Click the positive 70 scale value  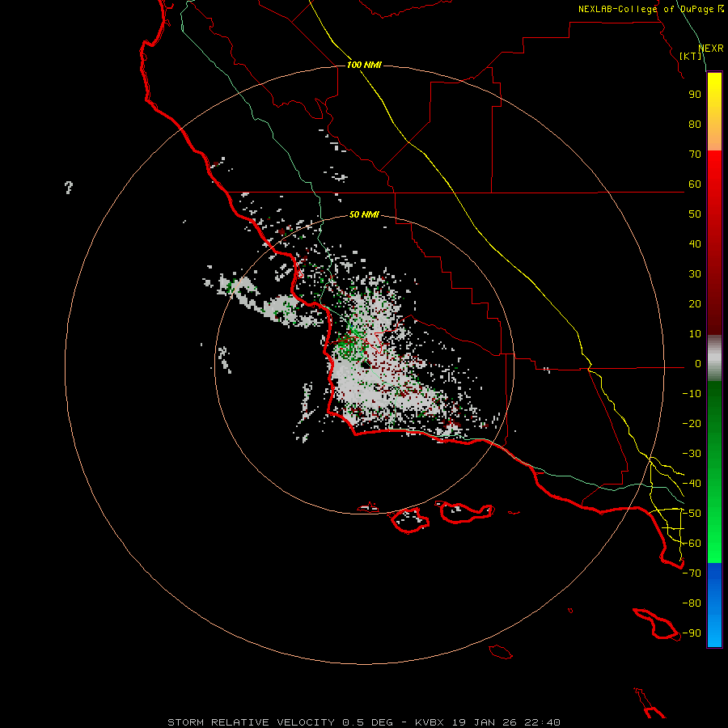tap(695, 154)
